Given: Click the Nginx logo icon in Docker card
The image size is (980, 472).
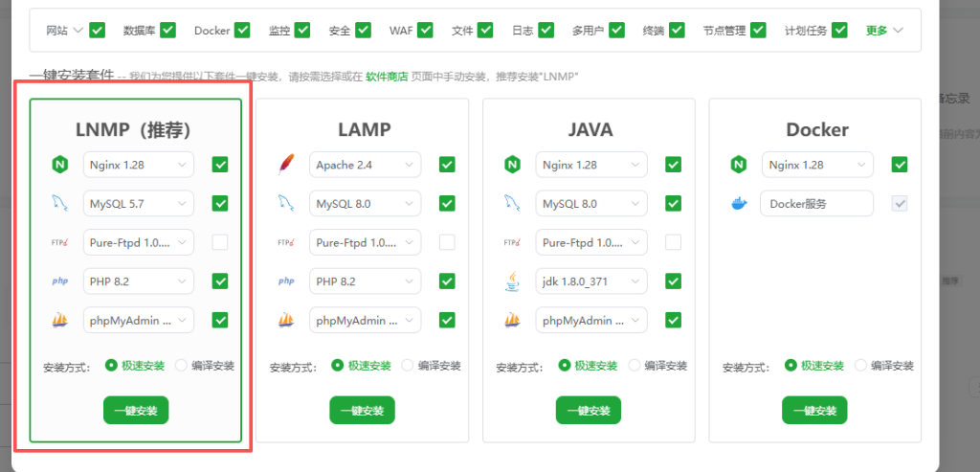Looking at the screenshot, I should click(739, 165).
